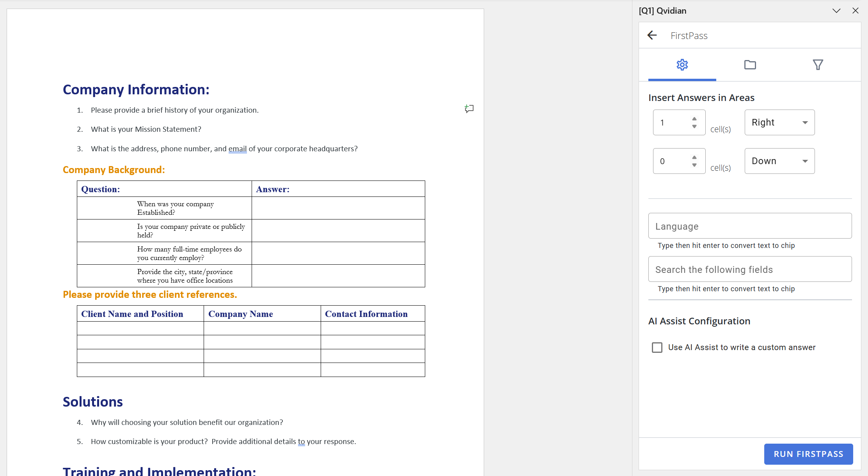Open the Right direction dropdown

[x=779, y=122]
